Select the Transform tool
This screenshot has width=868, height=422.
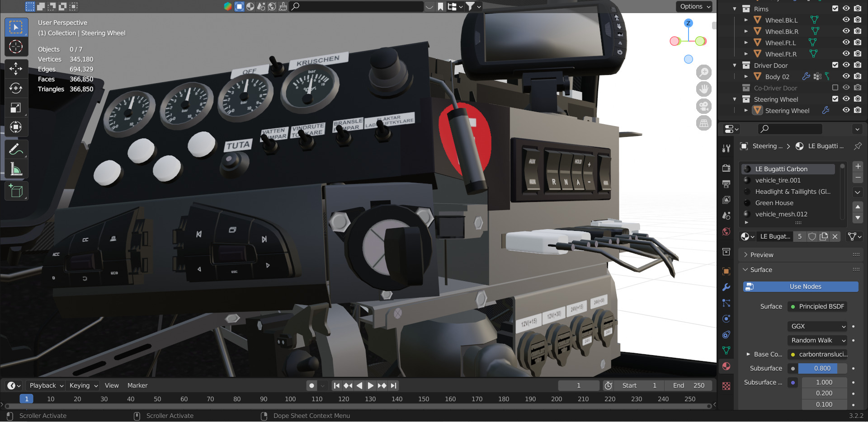pyautogui.click(x=16, y=127)
